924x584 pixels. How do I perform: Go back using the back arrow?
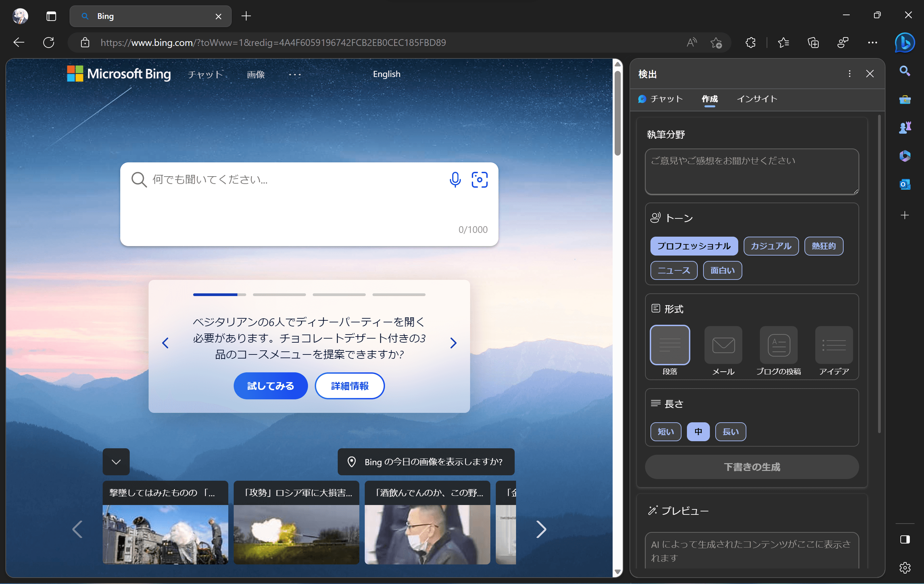coord(19,43)
